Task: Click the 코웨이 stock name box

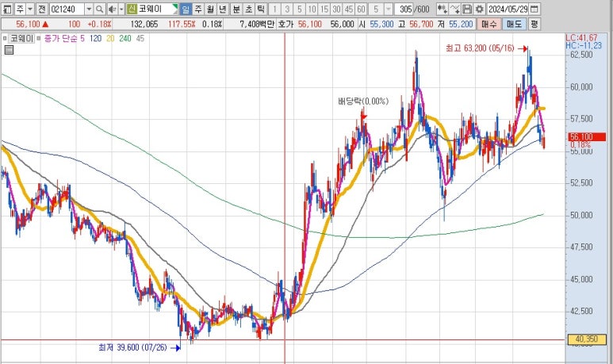Action: tap(158, 9)
